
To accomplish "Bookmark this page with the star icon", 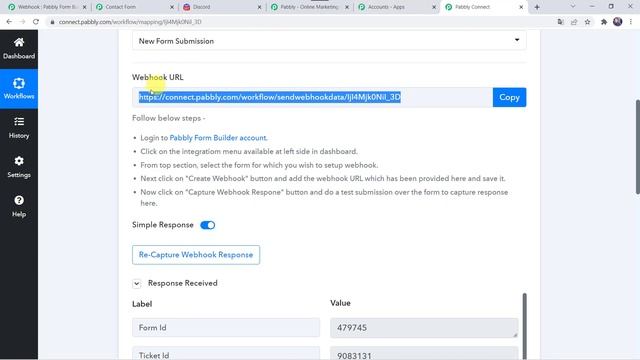I will 587,22.
